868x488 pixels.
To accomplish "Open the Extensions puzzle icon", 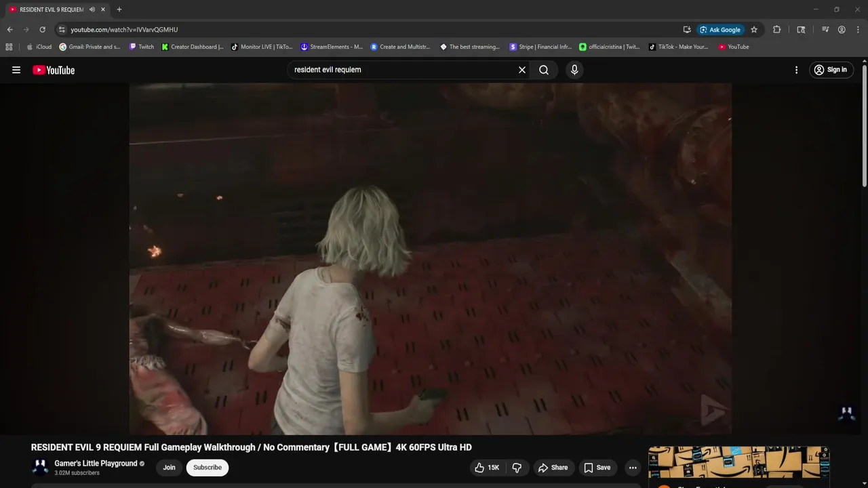I will coord(777,30).
